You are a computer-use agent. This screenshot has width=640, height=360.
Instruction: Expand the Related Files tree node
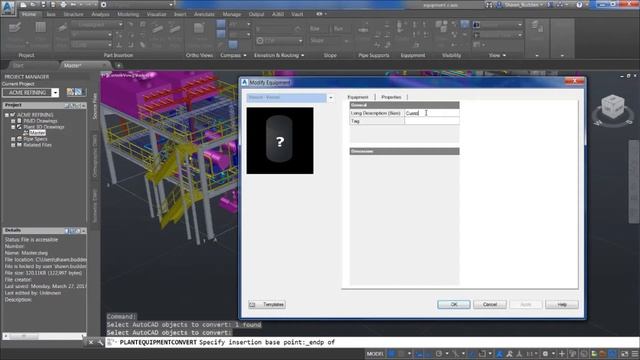click(x=13, y=145)
